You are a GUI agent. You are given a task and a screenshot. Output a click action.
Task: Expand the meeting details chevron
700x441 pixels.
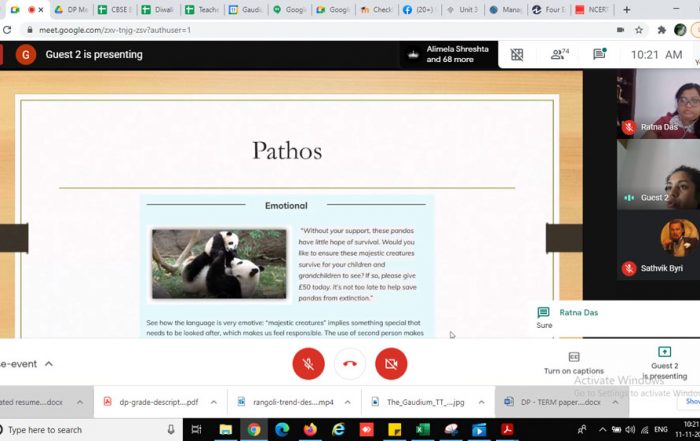(49, 364)
